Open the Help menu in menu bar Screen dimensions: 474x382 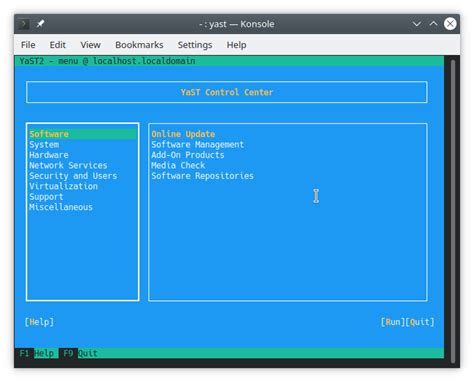point(237,45)
